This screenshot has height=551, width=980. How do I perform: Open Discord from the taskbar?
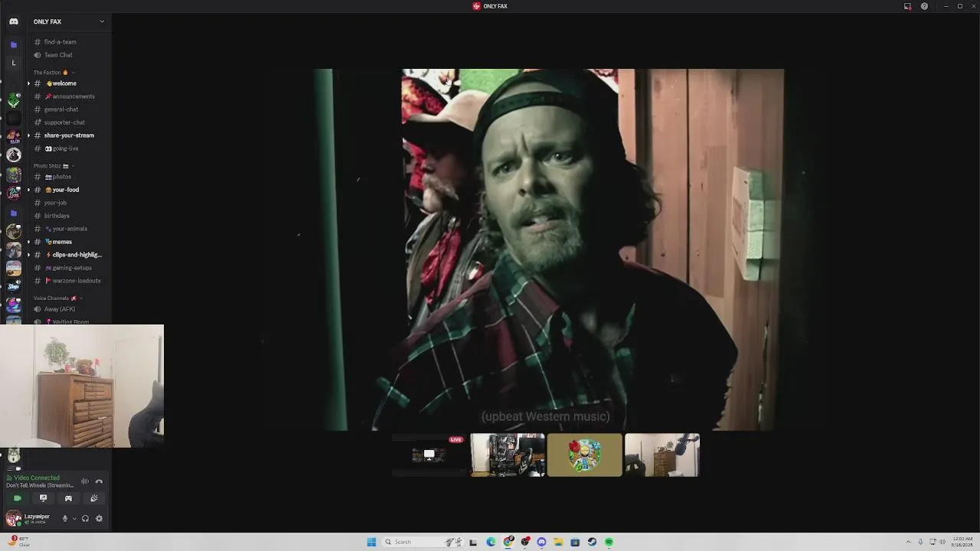[541, 542]
